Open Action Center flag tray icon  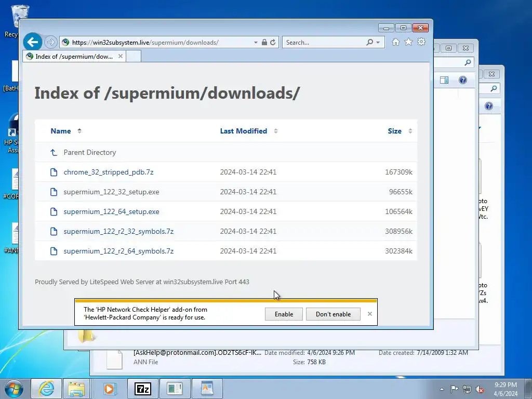coord(454,389)
